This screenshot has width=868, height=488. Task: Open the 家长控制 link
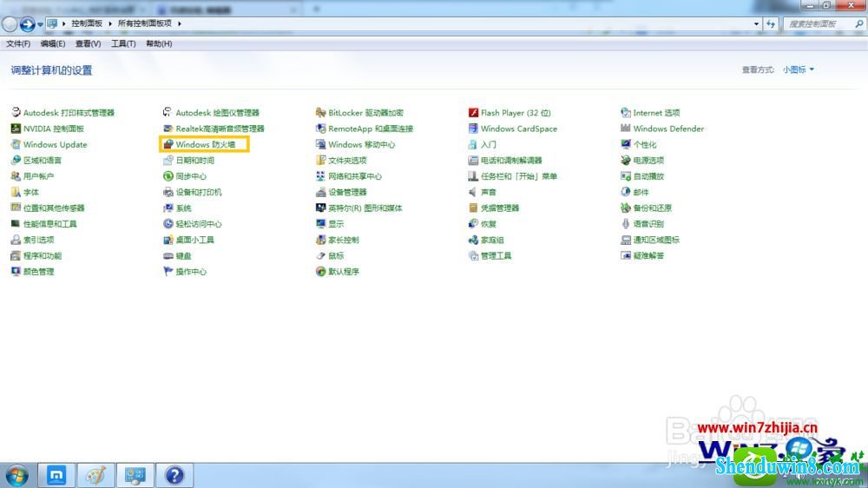344,240
